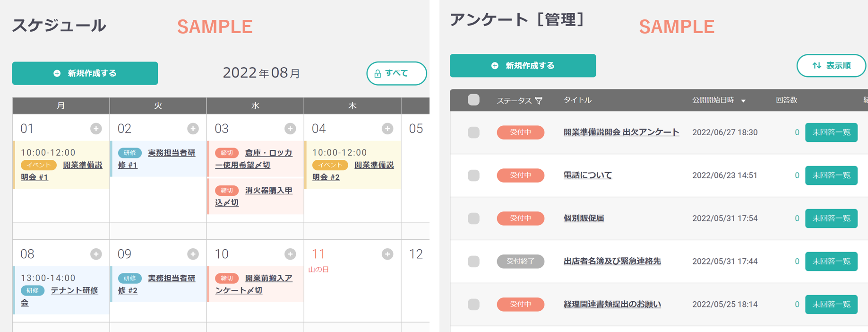Add event with plus icon on day 01
This screenshot has height=332, width=868.
pos(96,129)
